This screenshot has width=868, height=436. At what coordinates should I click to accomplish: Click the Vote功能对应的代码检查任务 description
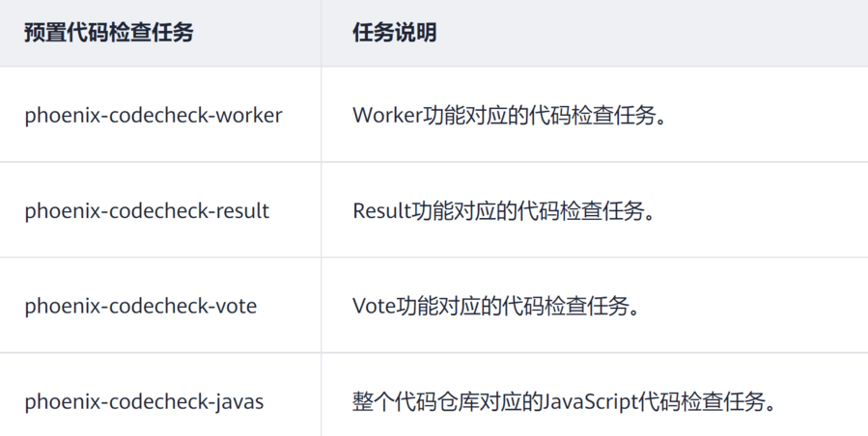point(494,306)
